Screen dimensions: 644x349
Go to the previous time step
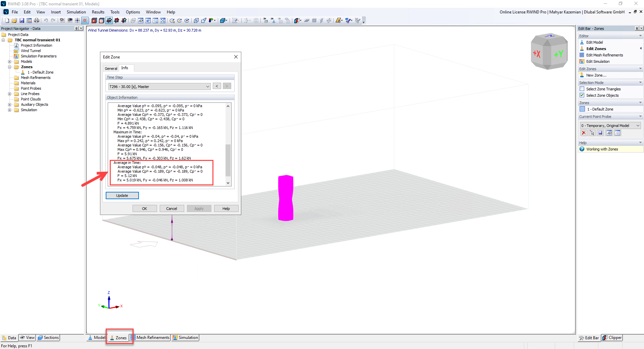coord(217,86)
